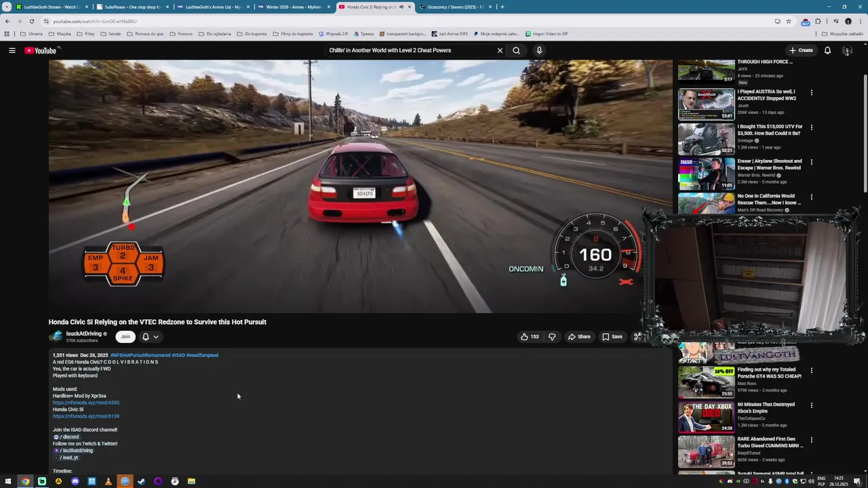This screenshot has width=868, height=488.
Task: Save the video to a playlist
Action: click(x=612, y=336)
